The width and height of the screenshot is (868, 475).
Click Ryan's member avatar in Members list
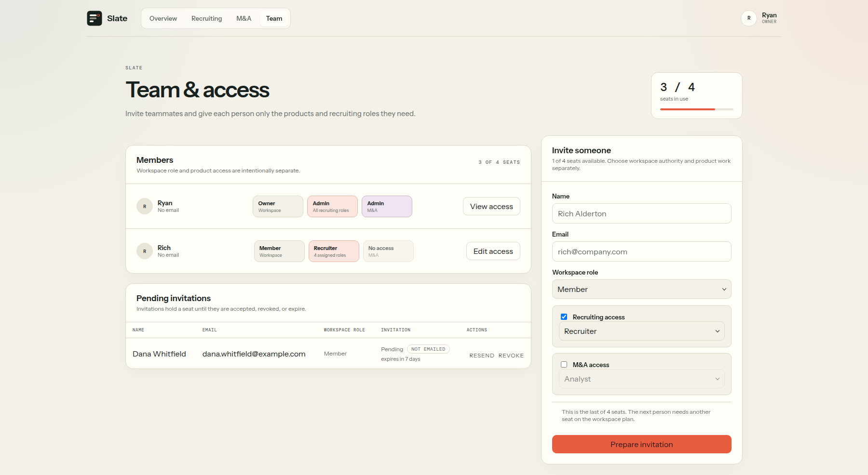coord(145,206)
